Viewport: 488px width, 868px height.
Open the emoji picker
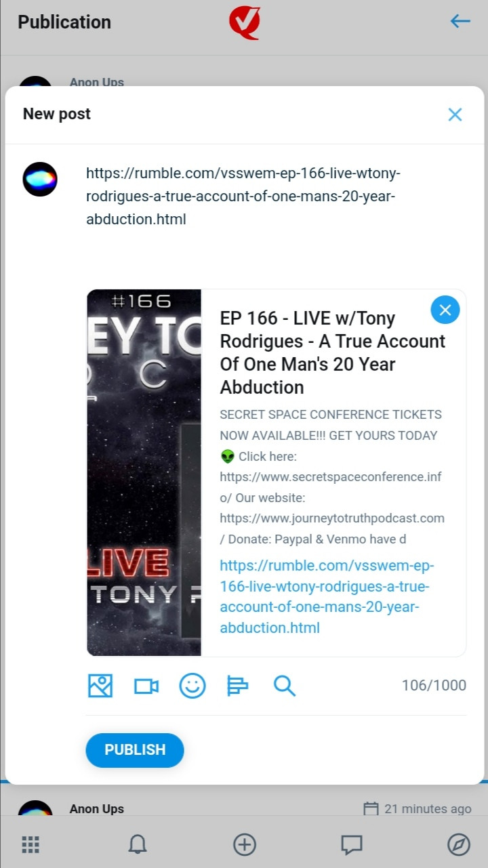coord(192,686)
